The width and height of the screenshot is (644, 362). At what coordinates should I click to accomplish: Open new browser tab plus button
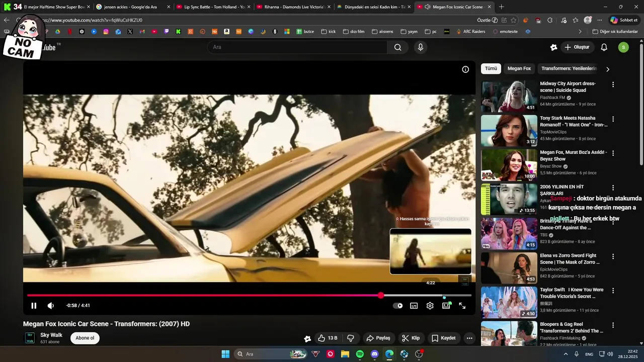[x=501, y=7]
